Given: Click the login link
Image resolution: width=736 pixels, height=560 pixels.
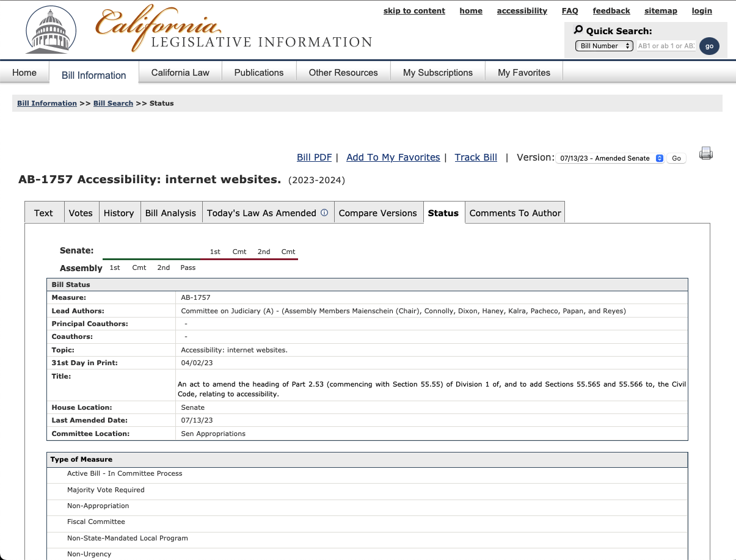Looking at the screenshot, I should coord(701,10).
